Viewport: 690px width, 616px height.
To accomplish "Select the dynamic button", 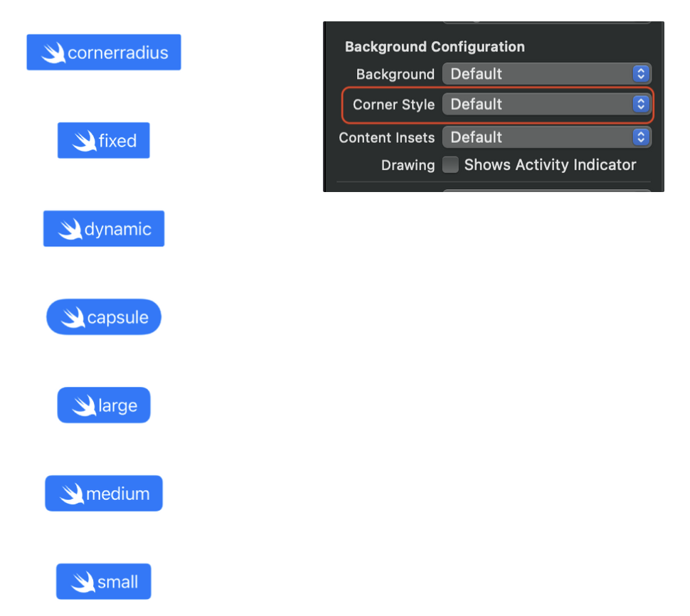I will [x=104, y=229].
